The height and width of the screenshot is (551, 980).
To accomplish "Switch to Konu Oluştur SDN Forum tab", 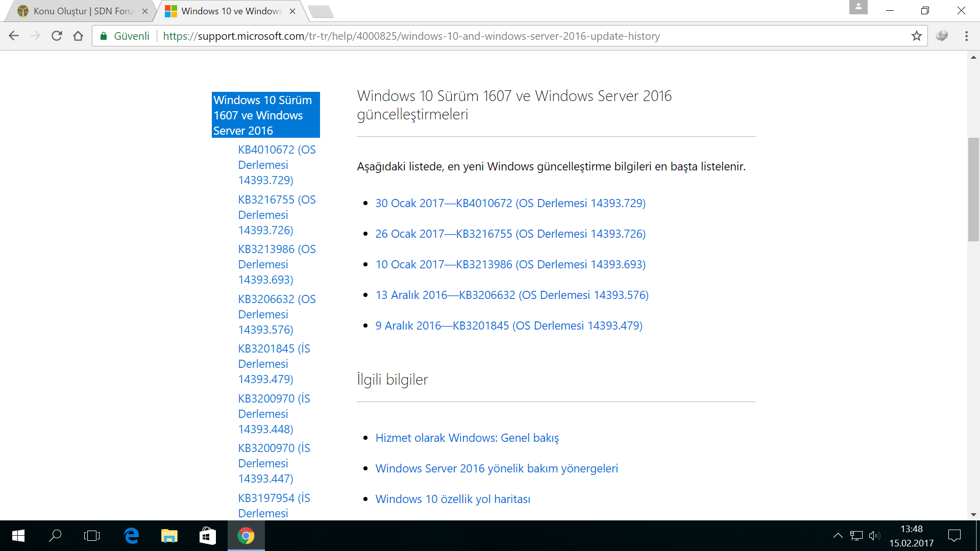I will point(82,11).
